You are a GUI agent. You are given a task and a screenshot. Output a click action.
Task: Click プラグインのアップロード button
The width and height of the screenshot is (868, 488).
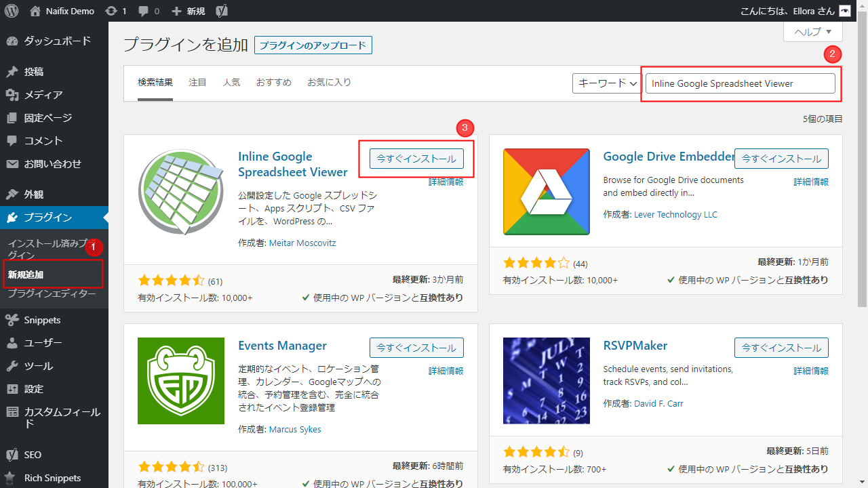coord(313,45)
